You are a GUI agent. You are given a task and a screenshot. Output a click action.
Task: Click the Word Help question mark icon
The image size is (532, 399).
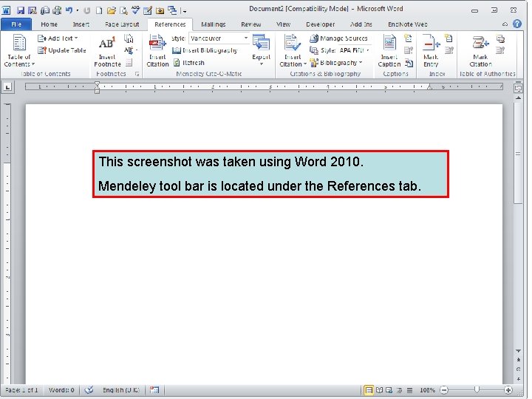[517, 24]
